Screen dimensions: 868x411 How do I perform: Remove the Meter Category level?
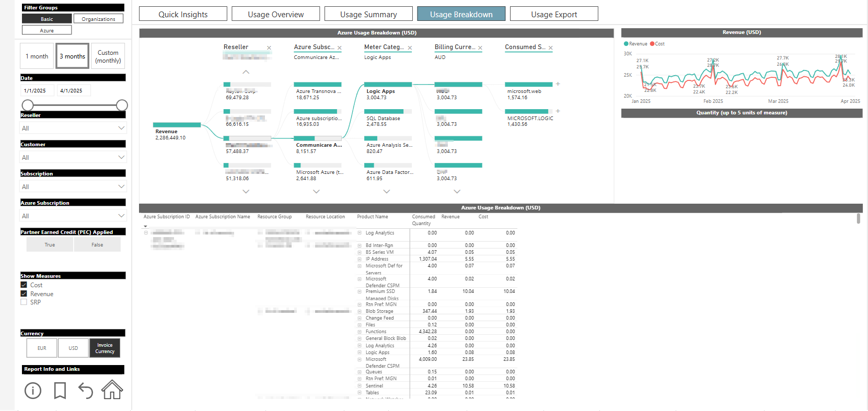(x=410, y=48)
